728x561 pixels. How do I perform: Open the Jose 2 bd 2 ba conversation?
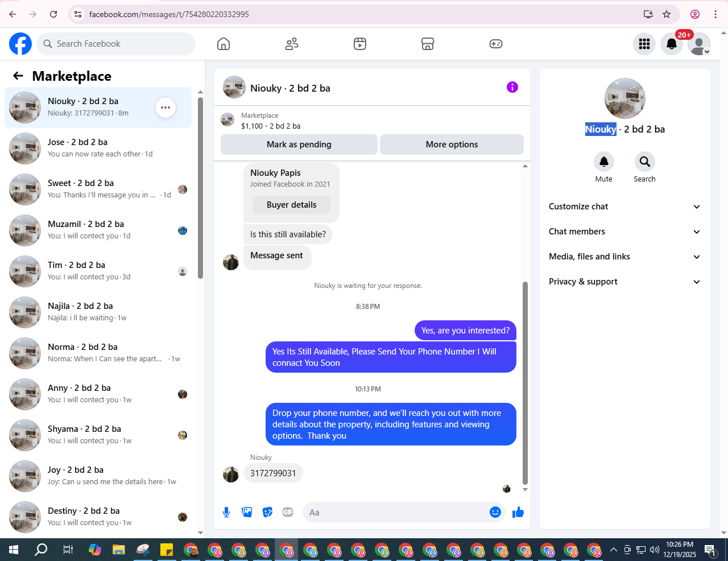pos(98,148)
